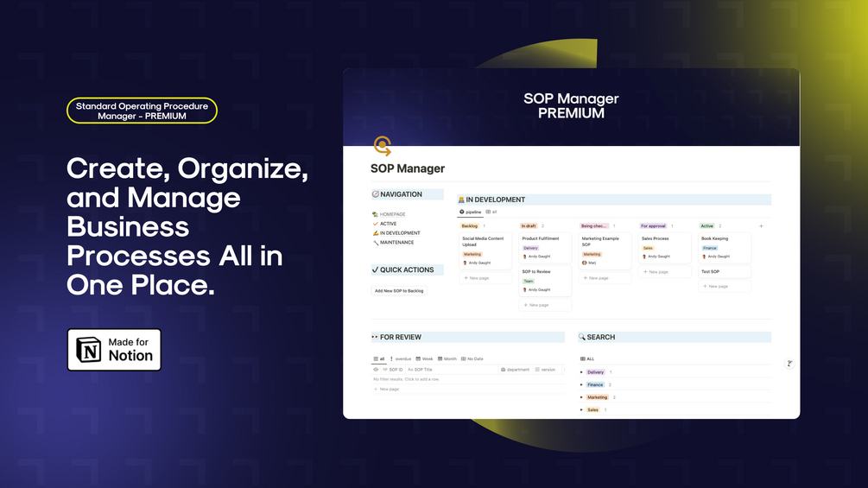The width and height of the screenshot is (868, 488).
Task: Expand the Finance group in Search
Action: tap(581, 384)
